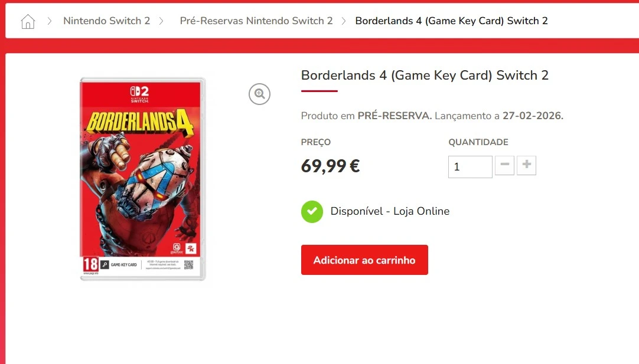Click the Nintendo Switch 2 logo on the box art
This screenshot has width=639, height=364.
139,94
